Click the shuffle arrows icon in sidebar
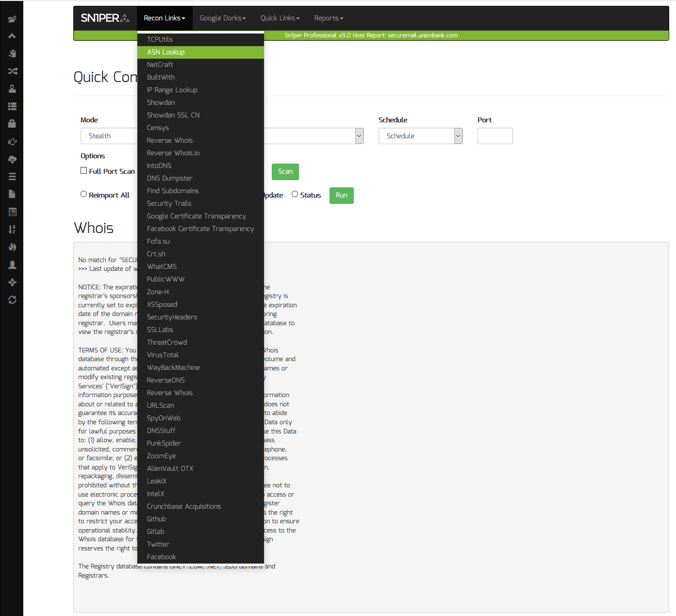This screenshot has height=616, width=676. coord(12,71)
